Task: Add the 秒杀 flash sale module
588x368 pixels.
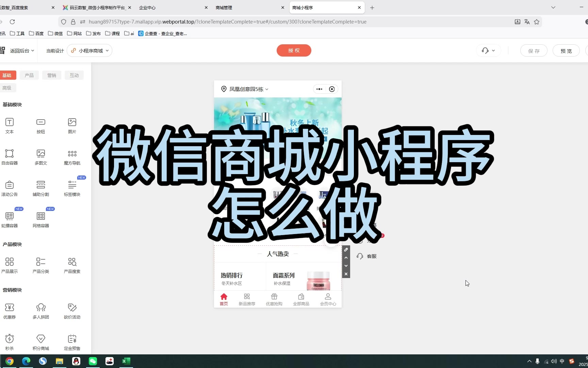Action: (x=10, y=342)
